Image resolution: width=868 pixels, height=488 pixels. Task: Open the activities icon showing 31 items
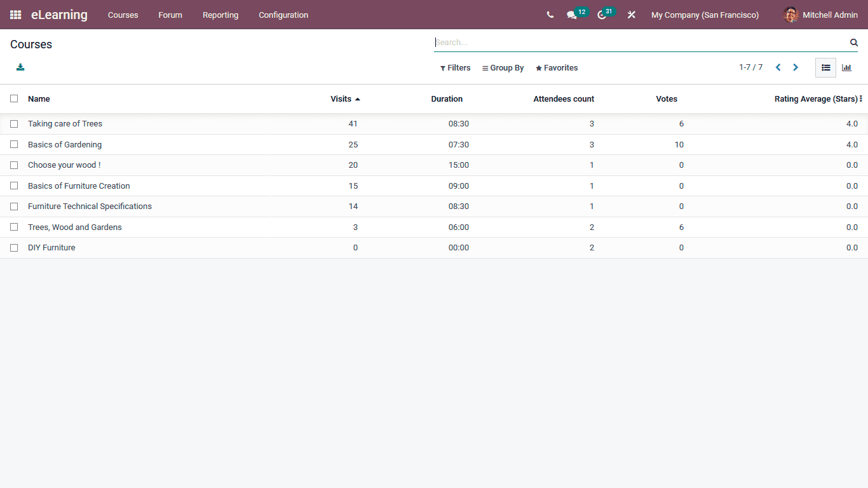coord(601,15)
